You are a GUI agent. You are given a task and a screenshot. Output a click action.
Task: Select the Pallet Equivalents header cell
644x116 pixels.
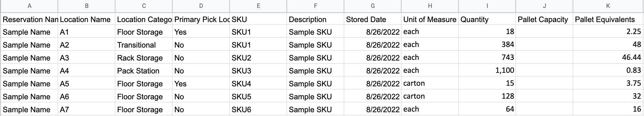tap(608, 19)
